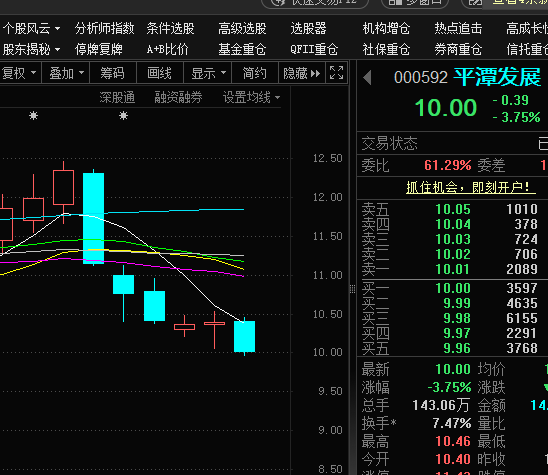The image size is (548, 475).
Task: Open the 选股器 menu item
Action: [x=308, y=28]
